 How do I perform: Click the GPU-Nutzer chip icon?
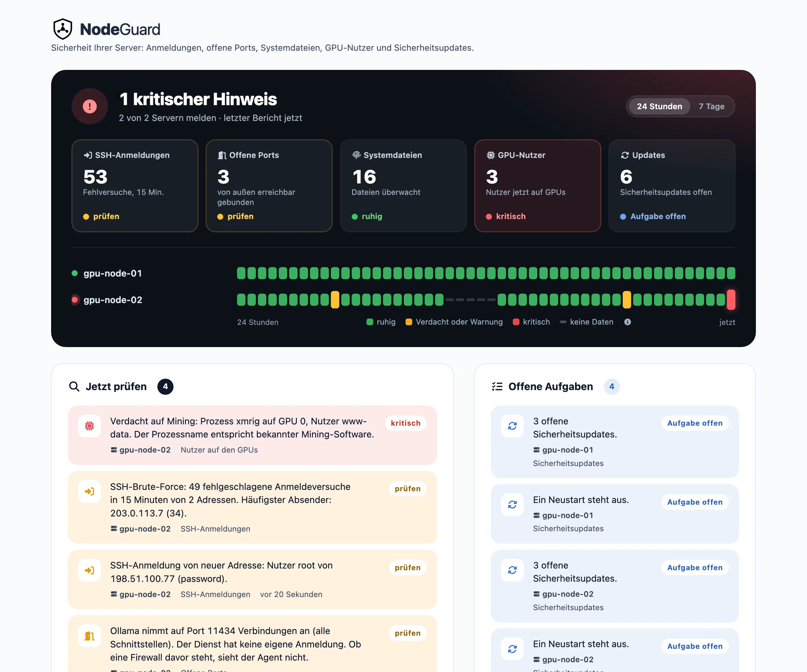(490, 155)
